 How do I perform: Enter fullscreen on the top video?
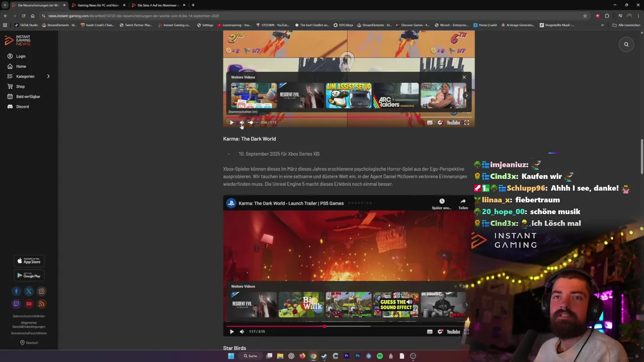466,122
